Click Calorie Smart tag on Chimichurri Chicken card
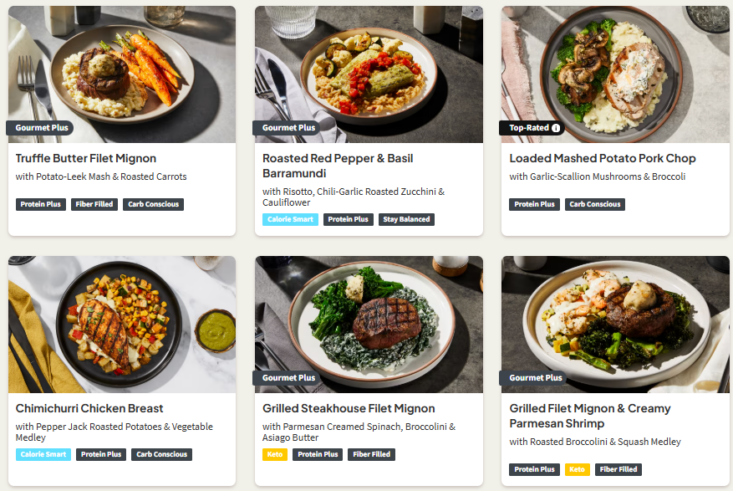This screenshot has height=491, width=733. (x=43, y=455)
